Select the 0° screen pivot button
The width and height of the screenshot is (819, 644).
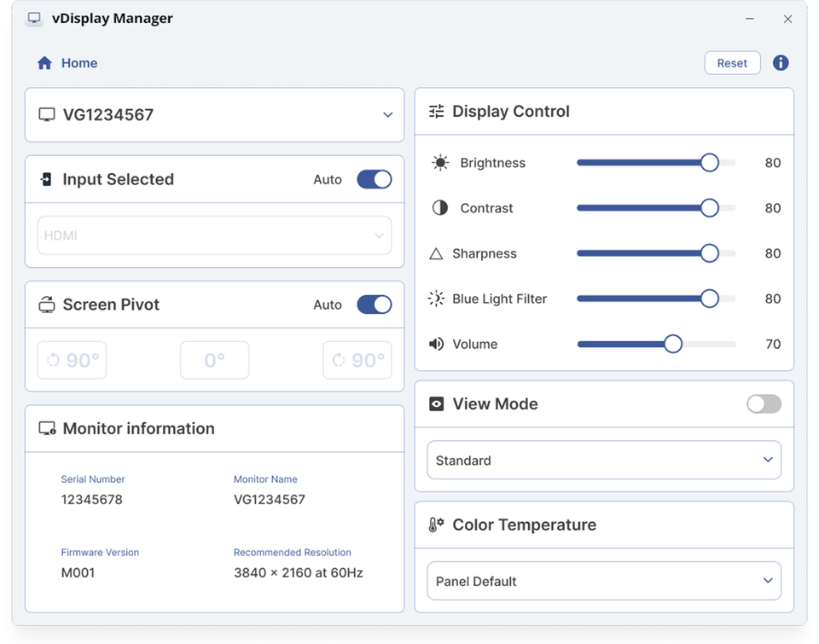214,361
